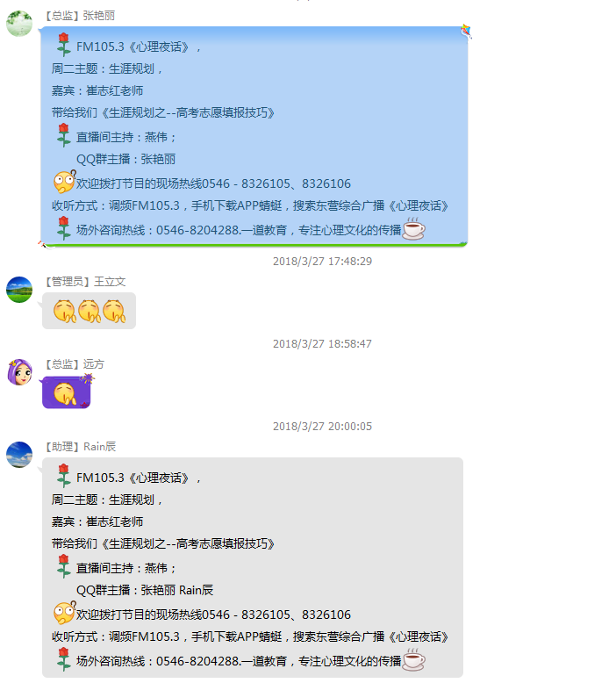
Task: Click the sender name 【管理员】王立文
Action: pos(84,282)
